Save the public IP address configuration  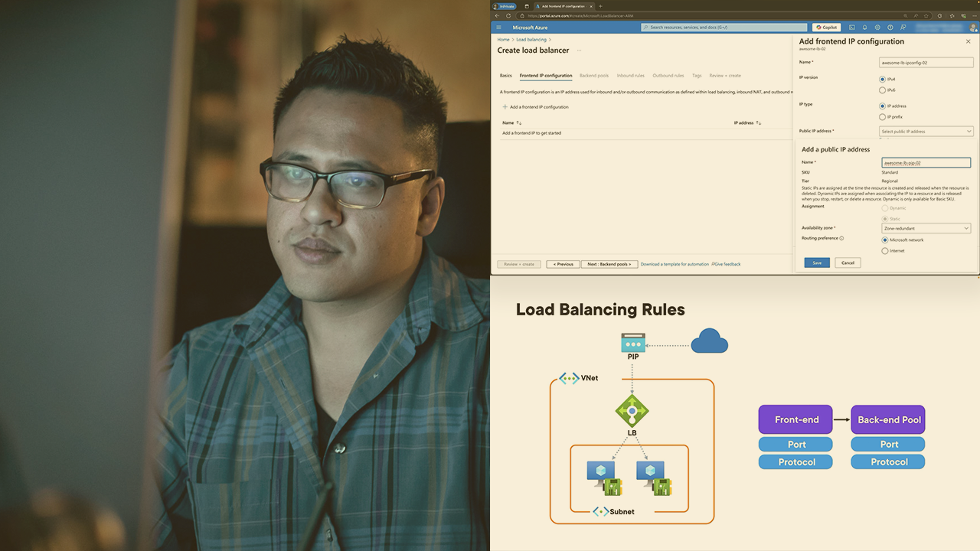[x=816, y=262]
